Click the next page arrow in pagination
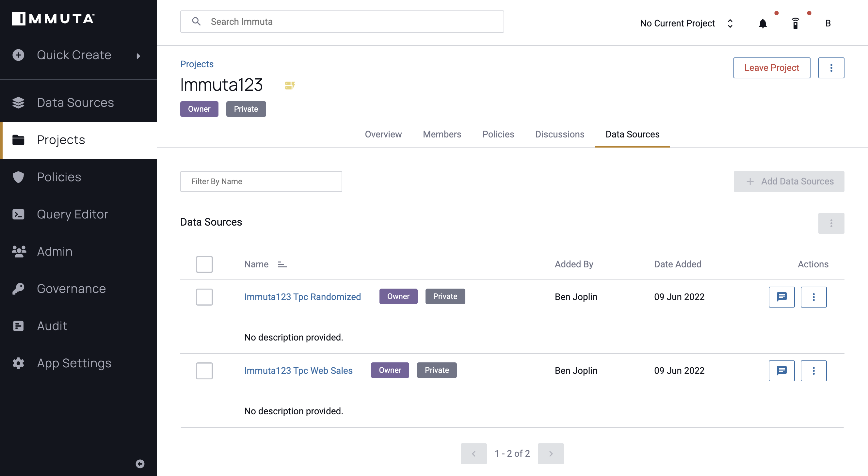Screen dimensions: 868x476 coord(550,453)
